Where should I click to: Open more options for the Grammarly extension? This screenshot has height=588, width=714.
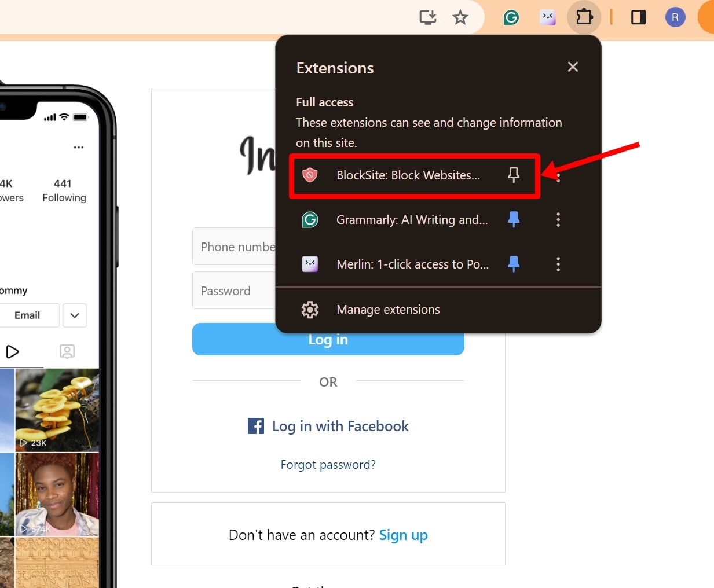coord(558,219)
